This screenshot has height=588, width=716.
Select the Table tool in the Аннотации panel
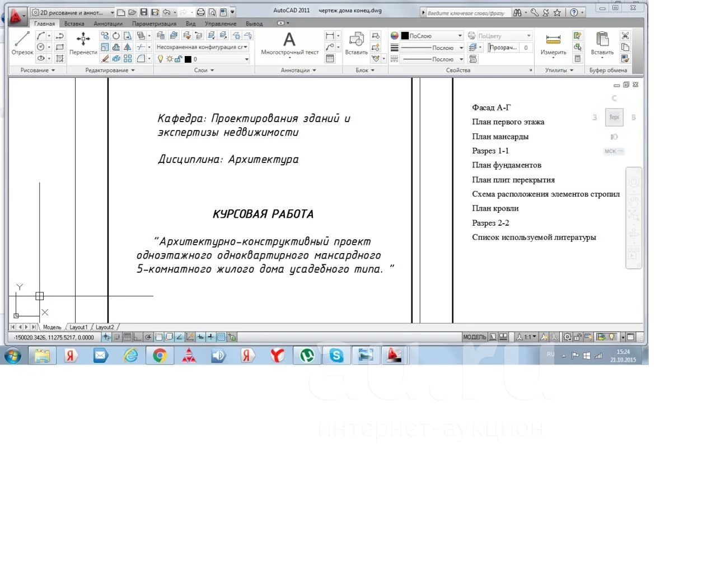click(330, 58)
